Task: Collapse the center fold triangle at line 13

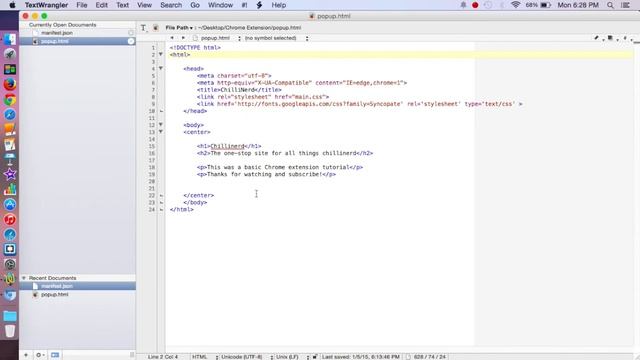Action: (x=161, y=132)
